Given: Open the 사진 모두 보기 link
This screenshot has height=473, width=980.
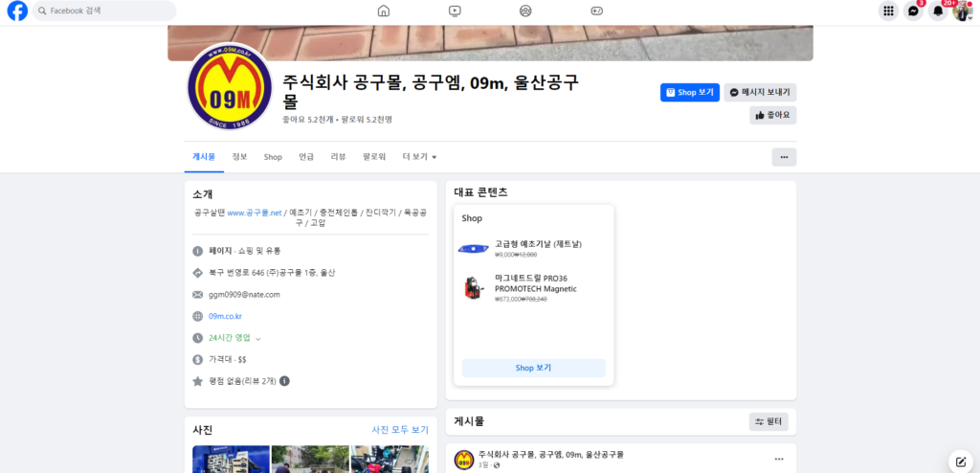Looking at the screenshot, I should 400,430.
